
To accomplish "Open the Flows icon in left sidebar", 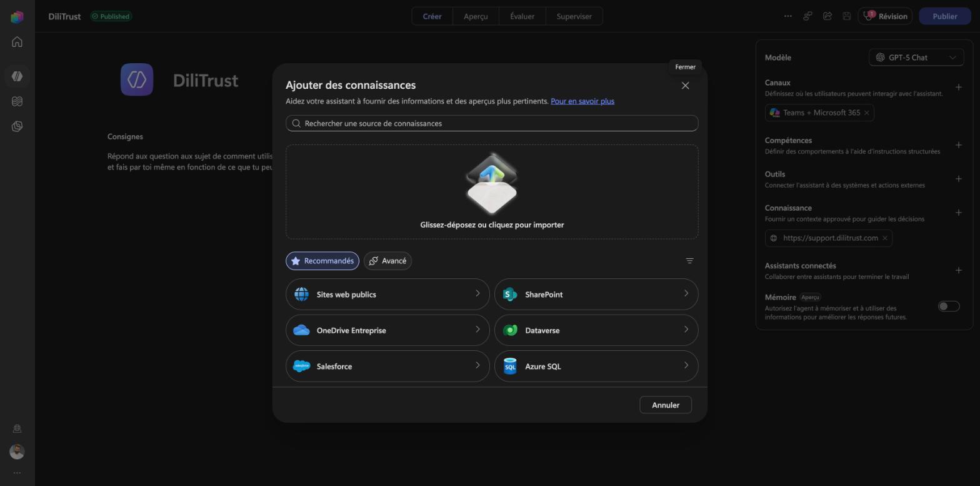I will pyautogui.click(x=17, y=101).
